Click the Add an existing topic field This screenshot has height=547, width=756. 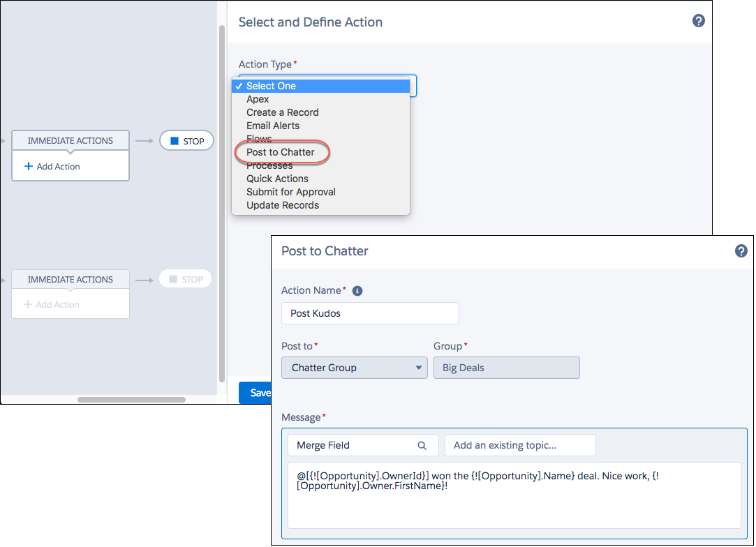pos(520,445)
